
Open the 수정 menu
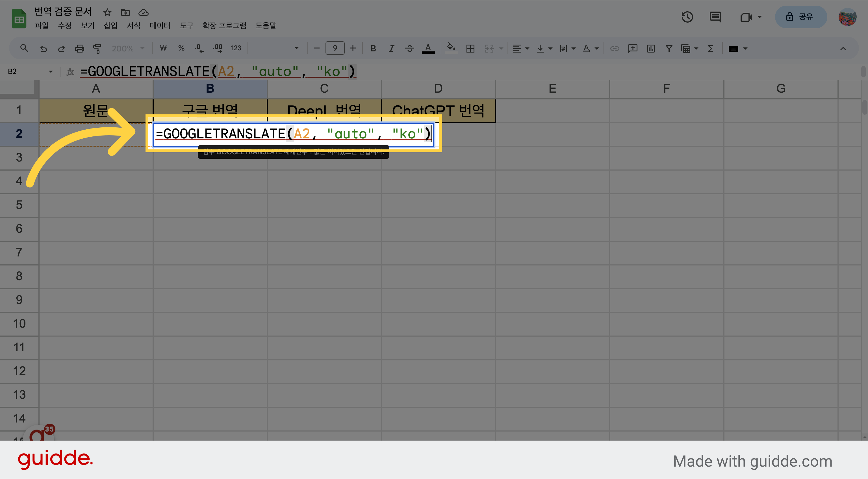64,26
